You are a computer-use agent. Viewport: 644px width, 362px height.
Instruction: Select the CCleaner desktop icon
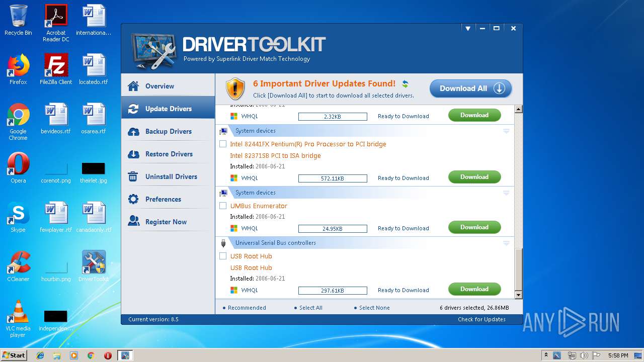coord(18,266)
